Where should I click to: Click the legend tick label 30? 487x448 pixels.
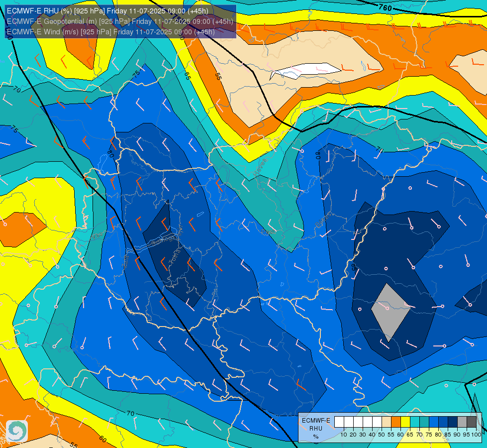pyautogui.click(x=363, y=435)
